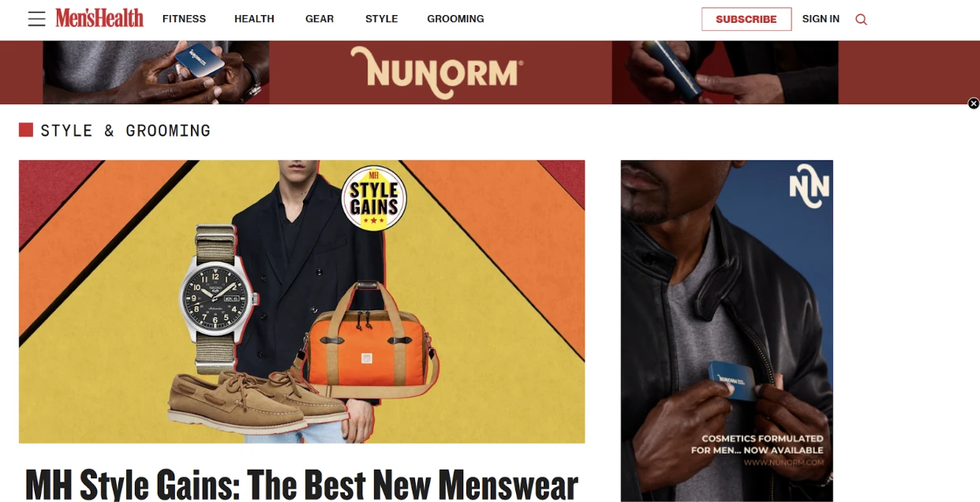Click the MH Style Gains badge
Viewport: 980px width, 502px height.
pyautogui.click(x=374, y=198)
